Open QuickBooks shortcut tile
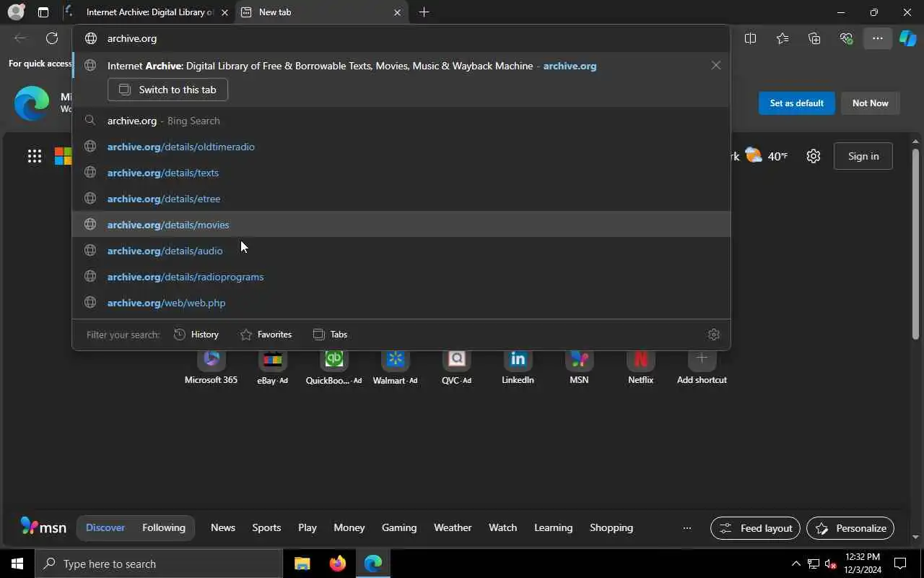924x578 pixels. point(334,368)
